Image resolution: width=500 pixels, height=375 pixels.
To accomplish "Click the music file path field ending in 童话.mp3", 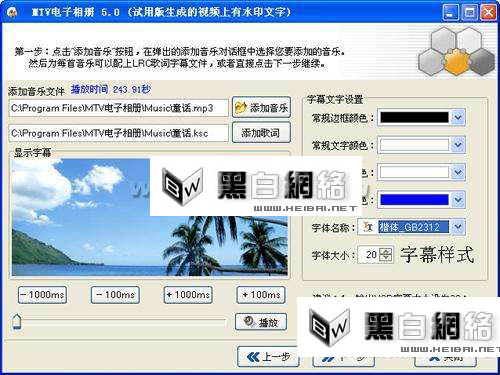I will [119, 108].
